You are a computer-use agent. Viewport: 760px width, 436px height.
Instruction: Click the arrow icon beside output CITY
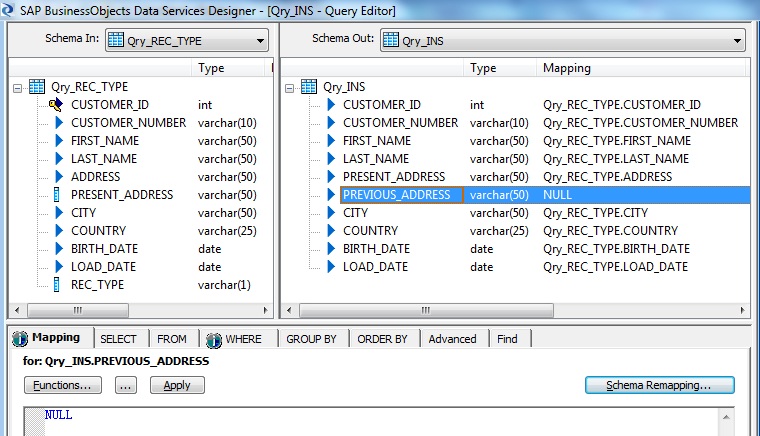click(x=331, y=213)
